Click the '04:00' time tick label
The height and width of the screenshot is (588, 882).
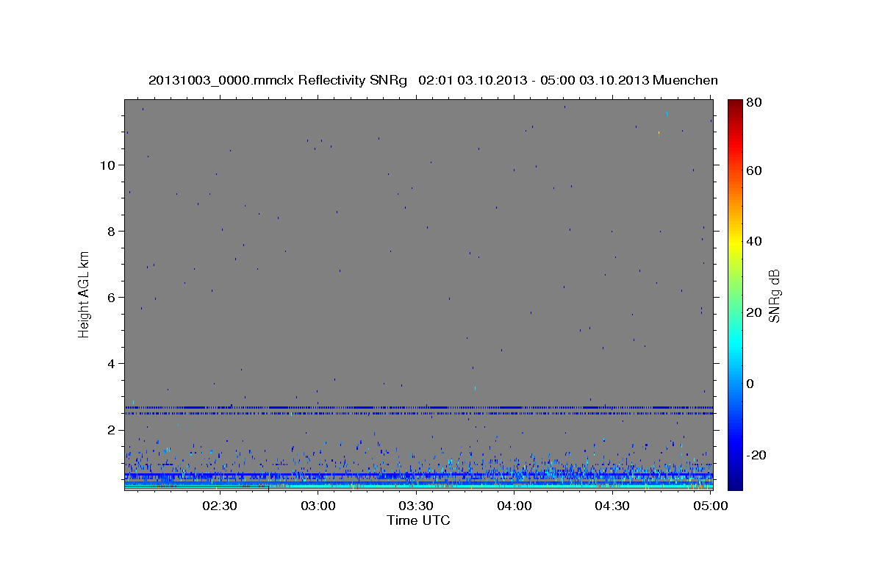tap(514, 506)
